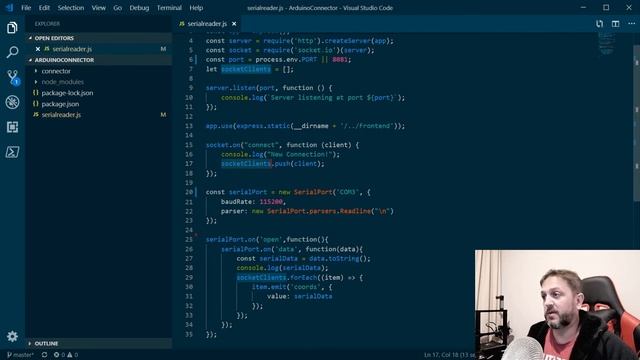The height and width of the screenshot is (360, 640).
Task: Open the View menu
Action: [98, 8]
